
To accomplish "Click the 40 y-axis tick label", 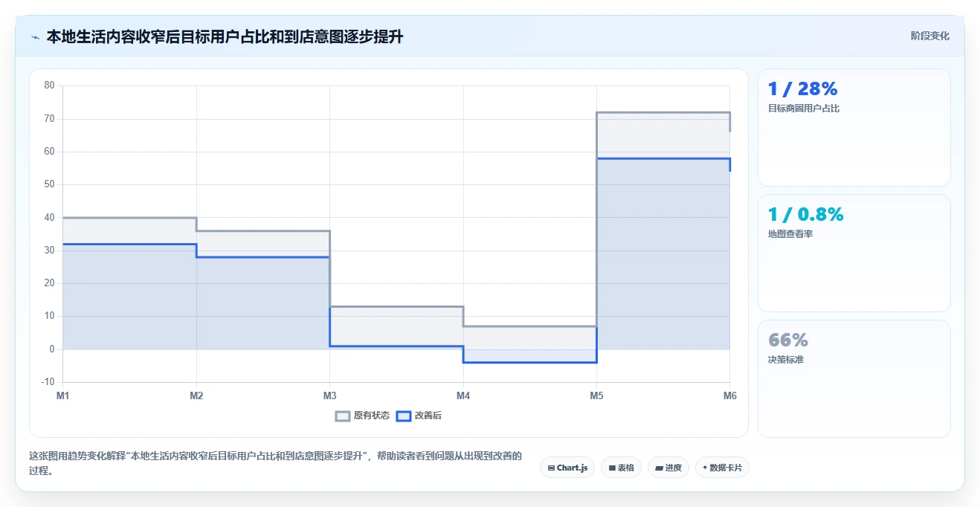I will pos(49,218).
